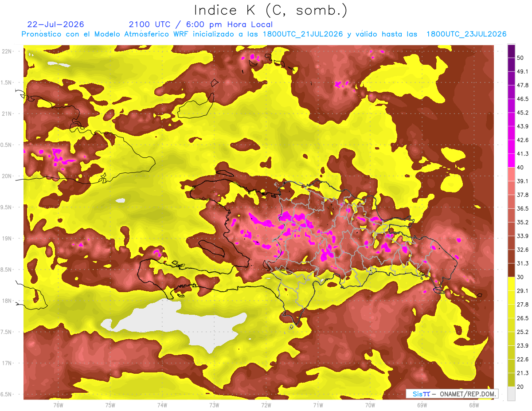Click colorbar value "26.5"
This screenshot has height=411, width=532.
point(523,318)
